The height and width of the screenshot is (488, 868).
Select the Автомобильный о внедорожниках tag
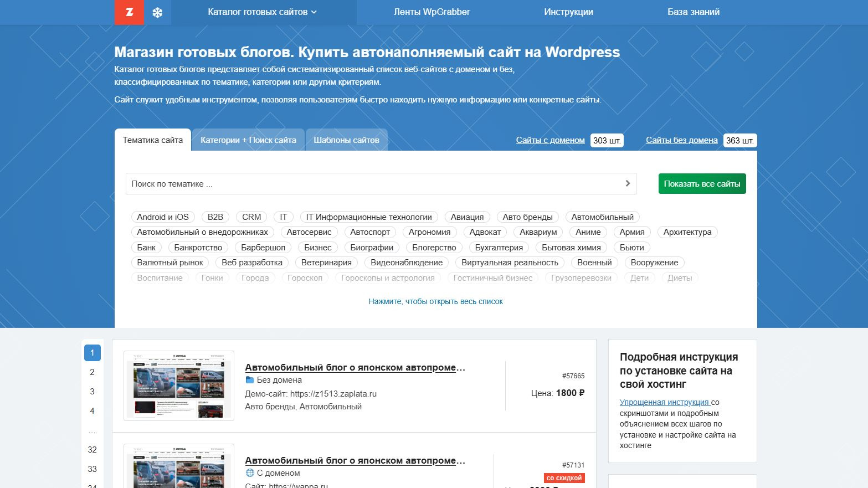click(202, 232)
